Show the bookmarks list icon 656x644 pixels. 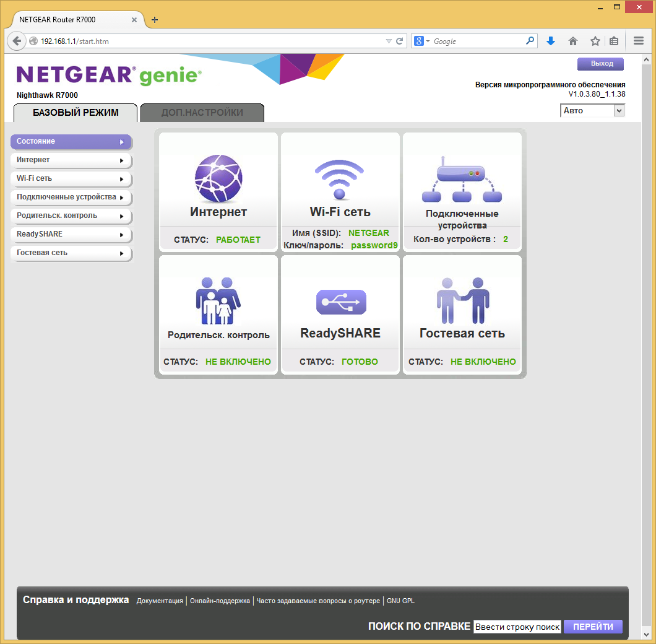(614, 41)
